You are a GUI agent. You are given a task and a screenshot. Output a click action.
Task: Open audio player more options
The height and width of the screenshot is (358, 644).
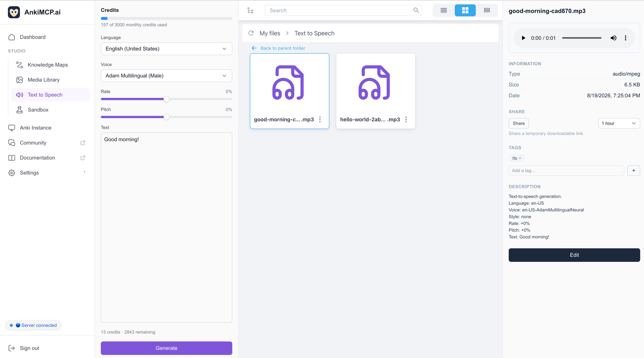(626, 38)
